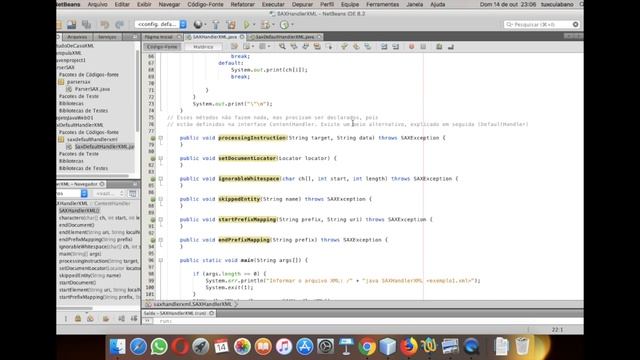Image resolution: width=640 pixels, height=360 pixels.
Task: Open the Profile Project dropdown arrow
Action: coord(292,24)
